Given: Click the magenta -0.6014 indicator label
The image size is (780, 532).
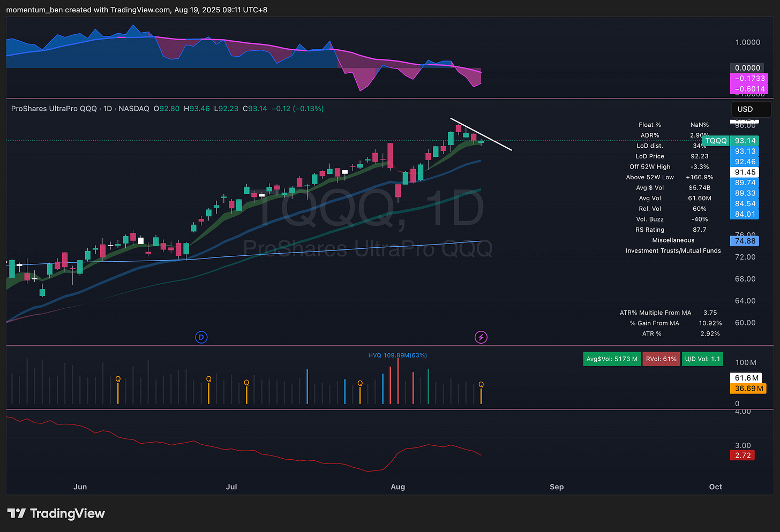Looking at the screenshot, I should pos(749,89).
